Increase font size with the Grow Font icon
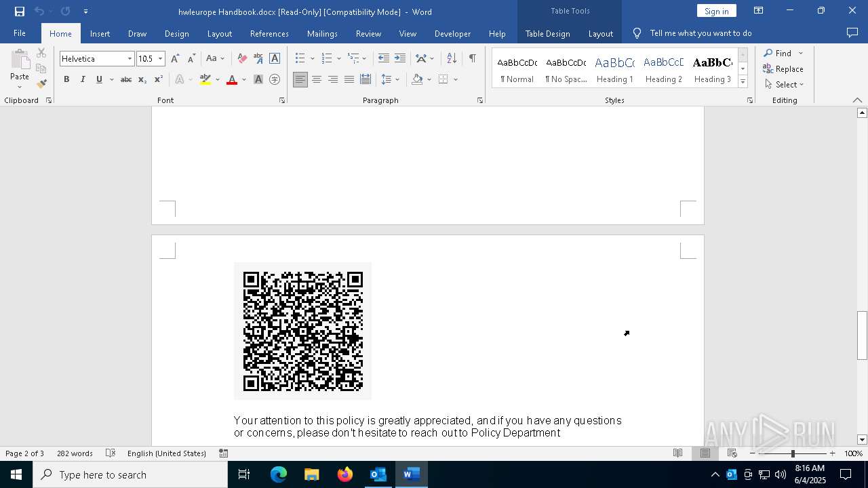The image size is (868, 488). click(175, 59)
